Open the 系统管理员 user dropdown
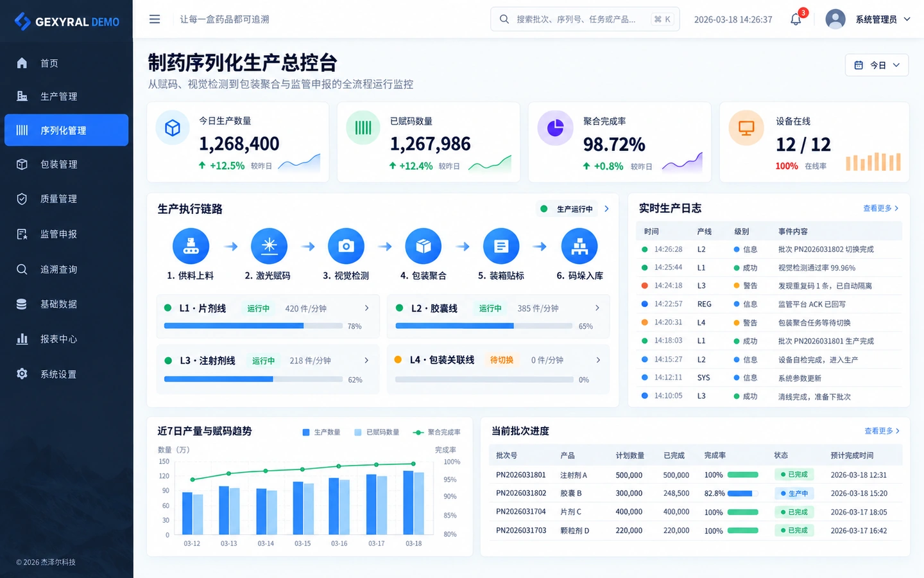Viewport: 924px width, 578px height. [882, 19]
